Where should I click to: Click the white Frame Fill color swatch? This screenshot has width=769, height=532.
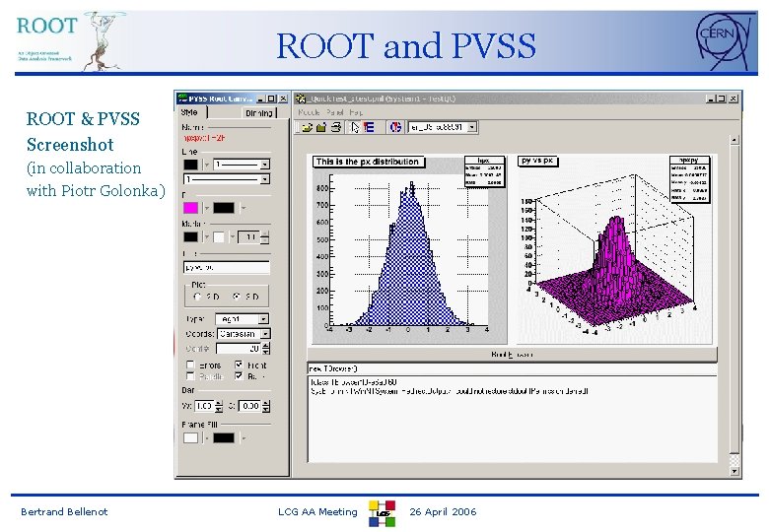point(191,438)
